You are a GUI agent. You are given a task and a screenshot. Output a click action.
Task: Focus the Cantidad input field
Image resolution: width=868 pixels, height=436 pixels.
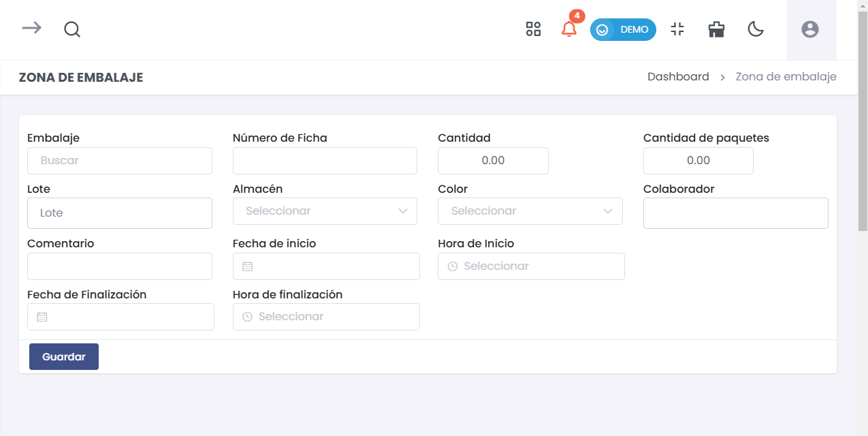(x=492, y=161)
